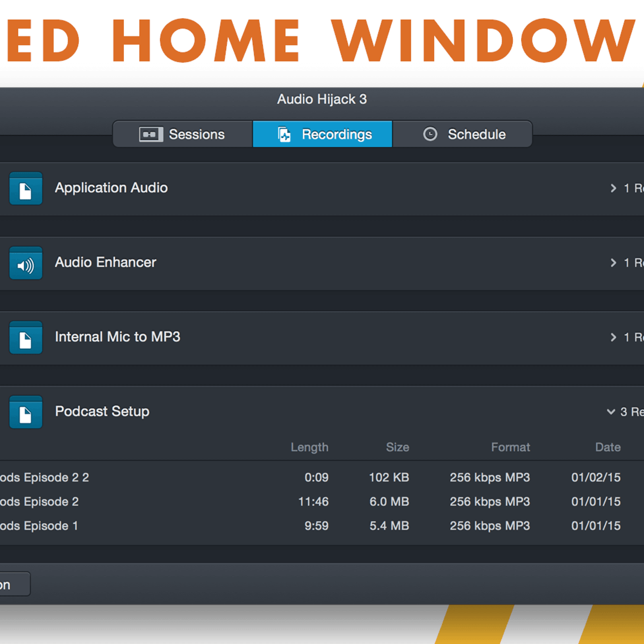Click the 01/01/15 date in 9:59 row

point(596,526)
